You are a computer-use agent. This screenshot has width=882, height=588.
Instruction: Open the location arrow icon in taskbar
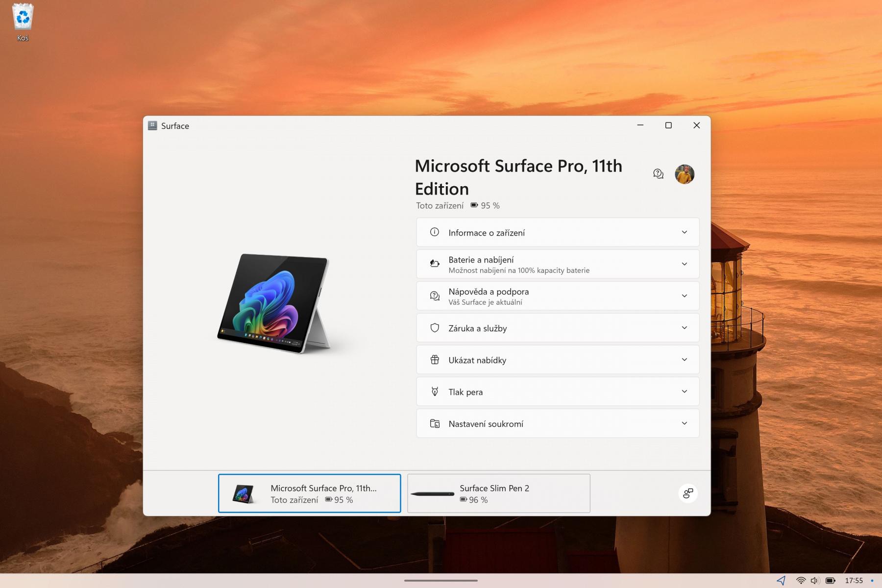click(x=781, y=581)
